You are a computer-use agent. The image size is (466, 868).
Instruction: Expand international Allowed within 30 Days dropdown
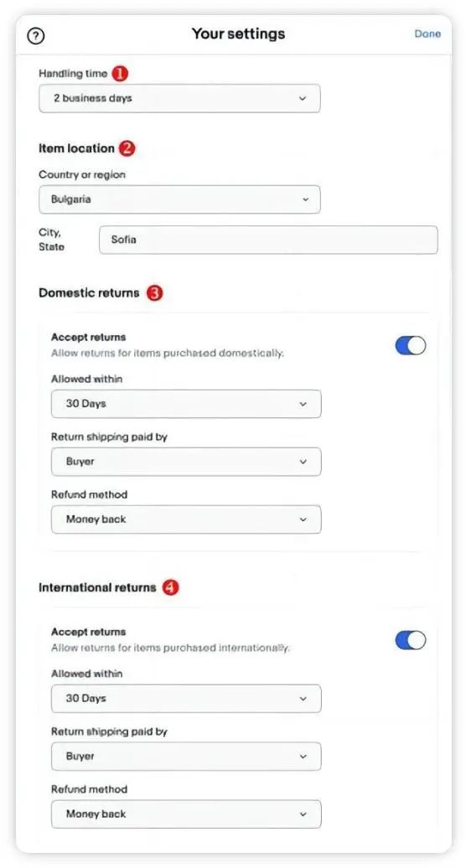(x=186, y=699)
